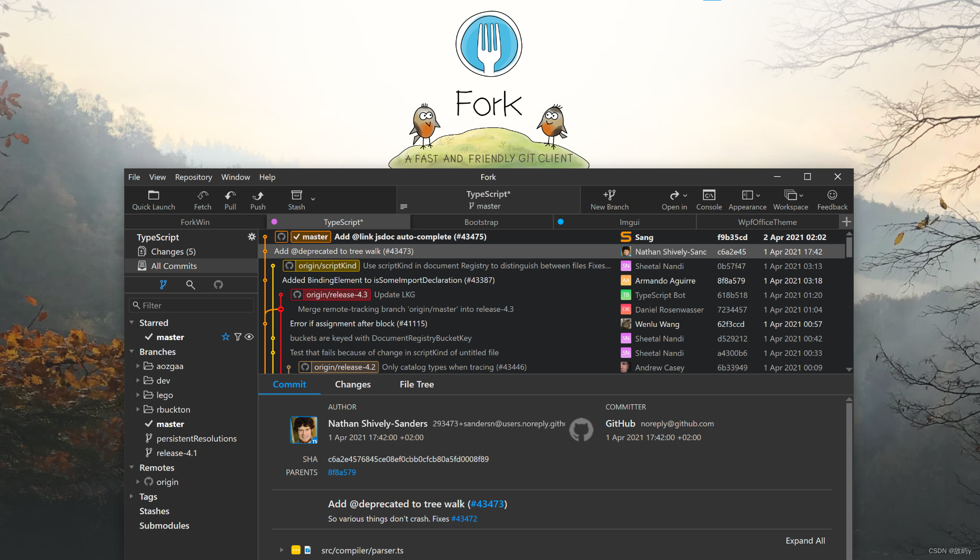Expand the rbuckton branch folder
The height and width of the screenshot is (560, 980).
[x=138, y=409]
